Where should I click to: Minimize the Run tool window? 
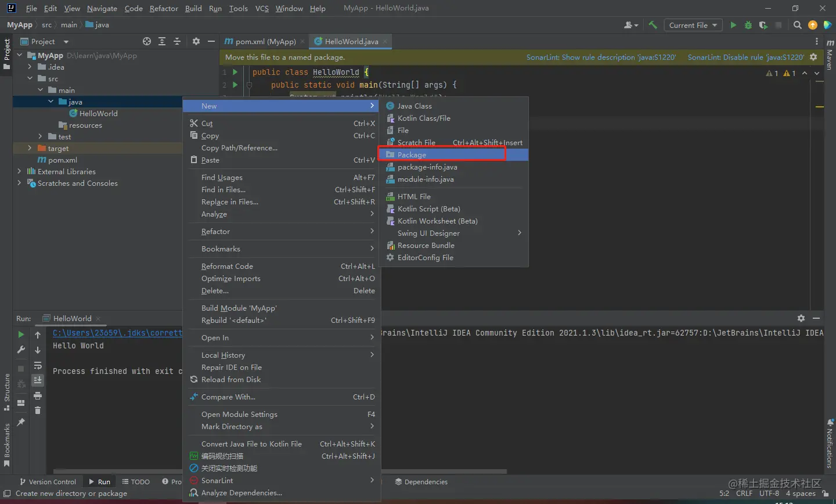[x=816, y=318]
